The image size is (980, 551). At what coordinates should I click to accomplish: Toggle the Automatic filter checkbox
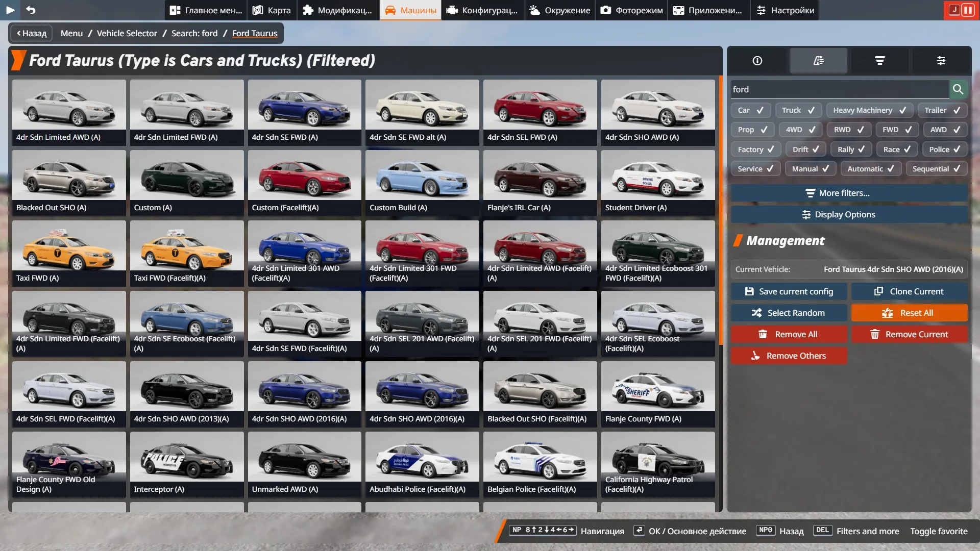[871, 169]
